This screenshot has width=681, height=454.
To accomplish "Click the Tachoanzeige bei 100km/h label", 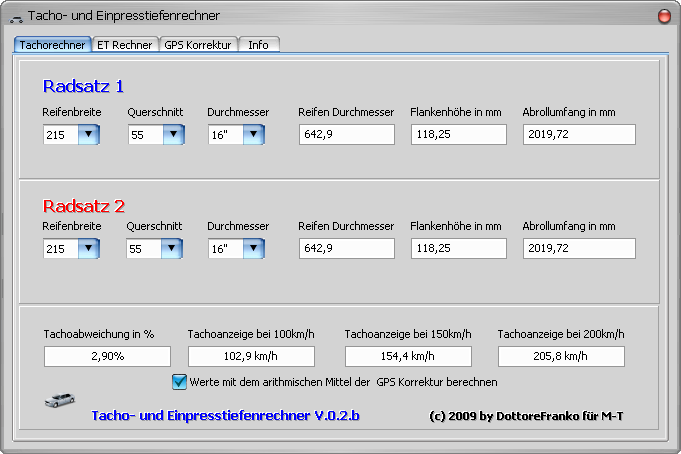I will coord(251,334).
